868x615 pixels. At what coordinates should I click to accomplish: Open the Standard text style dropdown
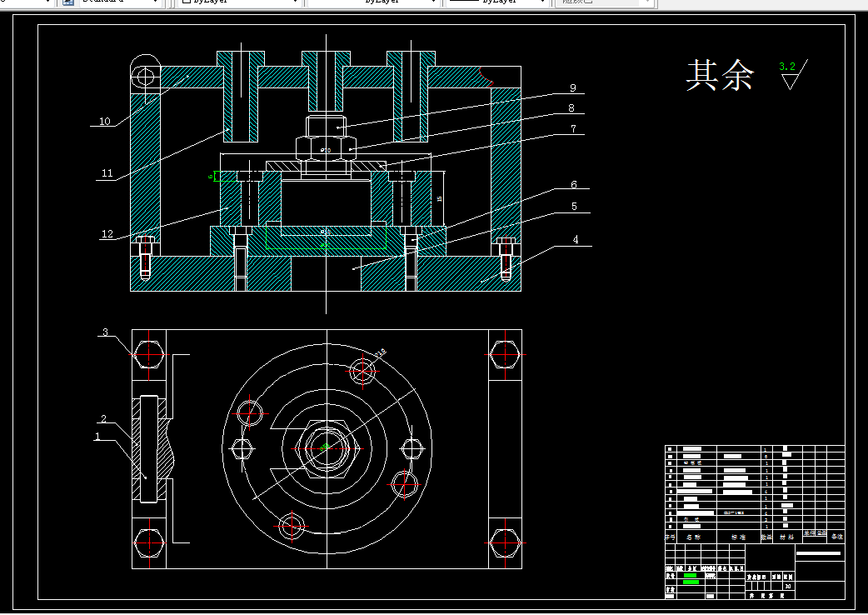[119, 2]
